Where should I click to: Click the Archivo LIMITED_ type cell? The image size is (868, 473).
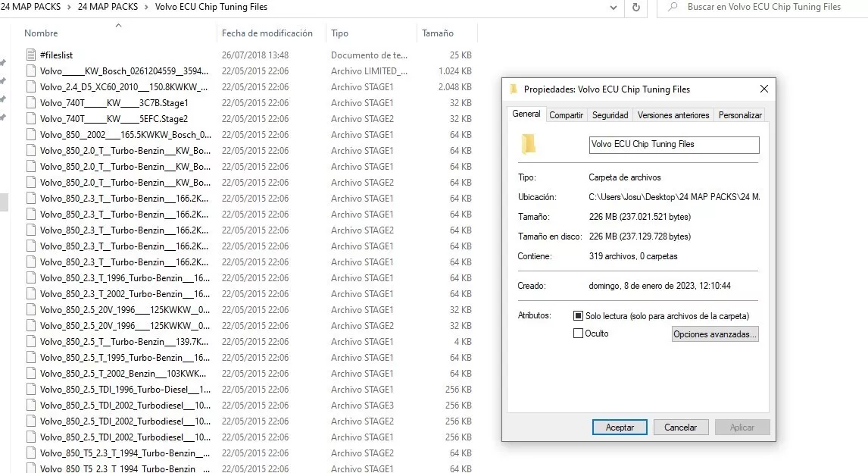pyautogui.click(x=369, y=71)
